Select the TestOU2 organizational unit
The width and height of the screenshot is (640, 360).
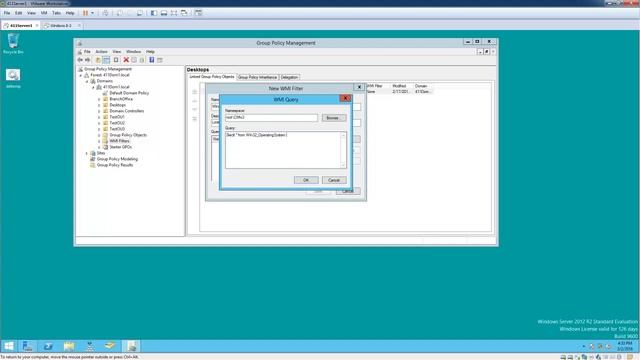click(x=117, y=123)
